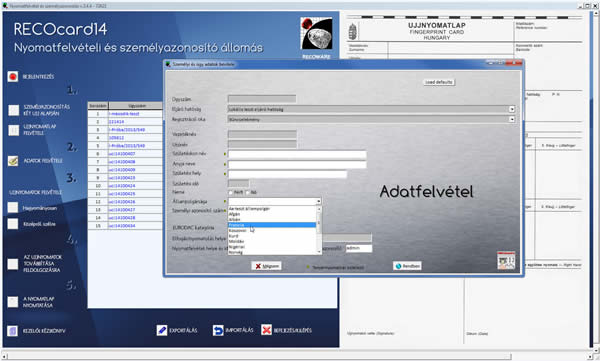Image resolution: width=600 pixels, height=361 pixels.
Task: Click the red X Befejezés/kilépés icon
Action: [266, 330]
